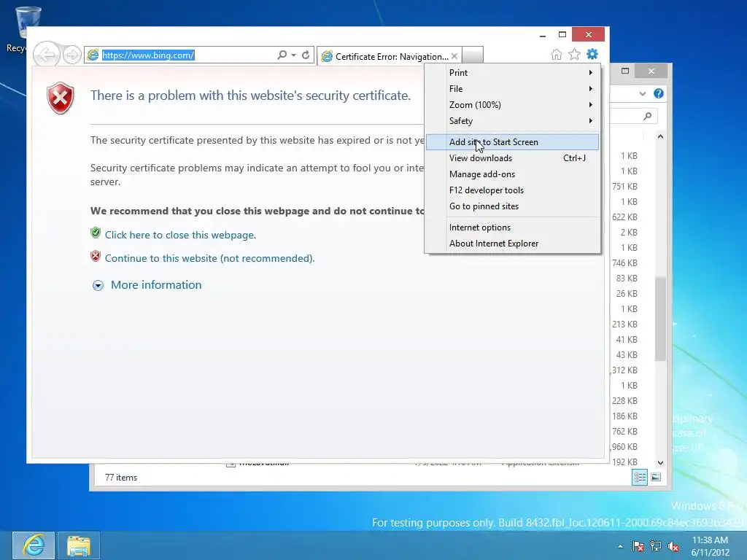Screen dimensions: 747x560
Task: Maximize the Internet Explorer window
Action: click(x=562, y=35)
